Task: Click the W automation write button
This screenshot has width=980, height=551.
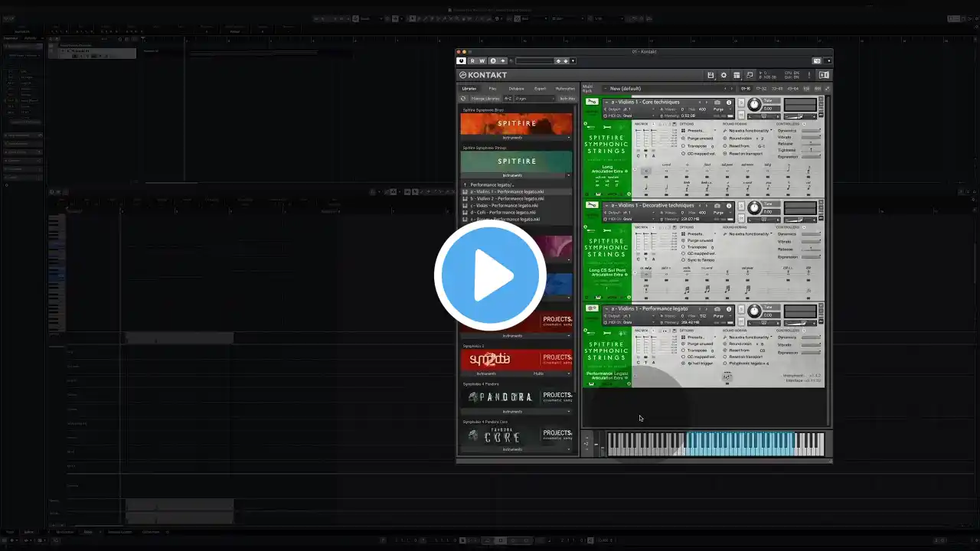Action: (482, 60)
